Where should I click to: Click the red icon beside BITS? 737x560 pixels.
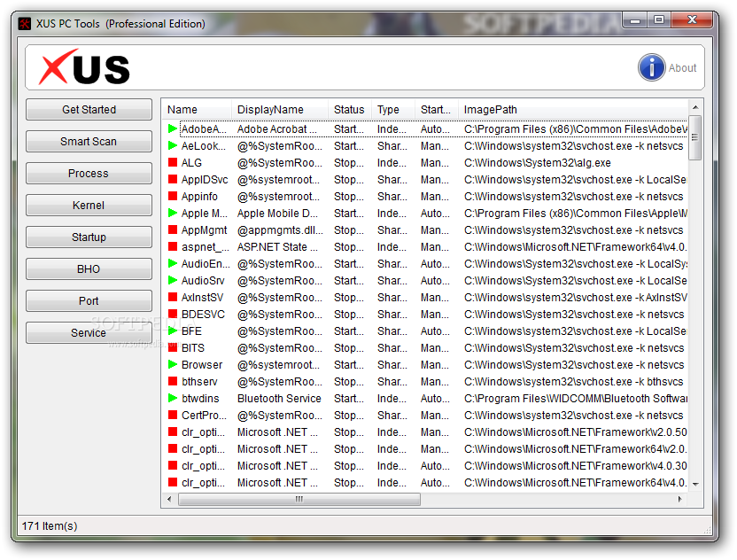click(x=173, y=348)
